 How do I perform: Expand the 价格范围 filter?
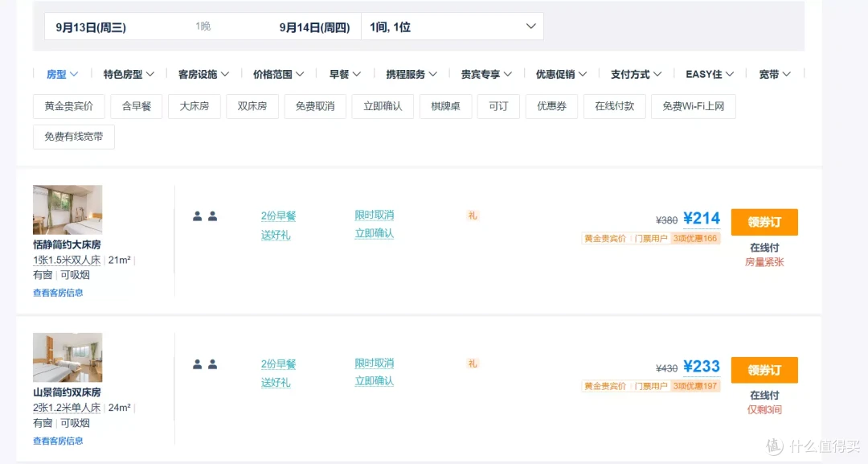click(278, 74)
